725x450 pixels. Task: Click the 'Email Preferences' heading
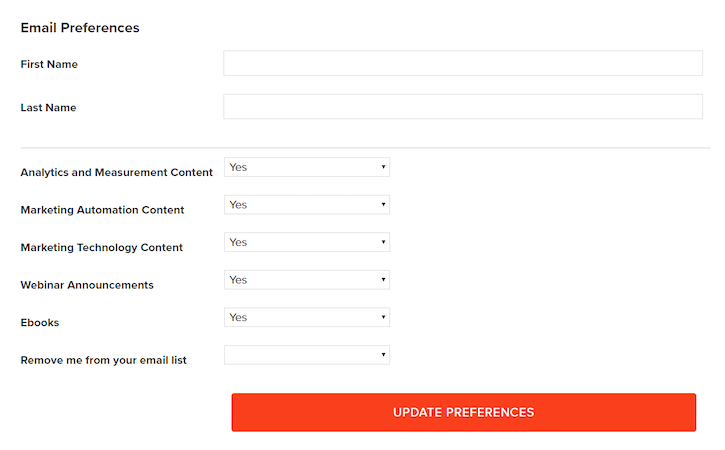[x=80, y=28]
